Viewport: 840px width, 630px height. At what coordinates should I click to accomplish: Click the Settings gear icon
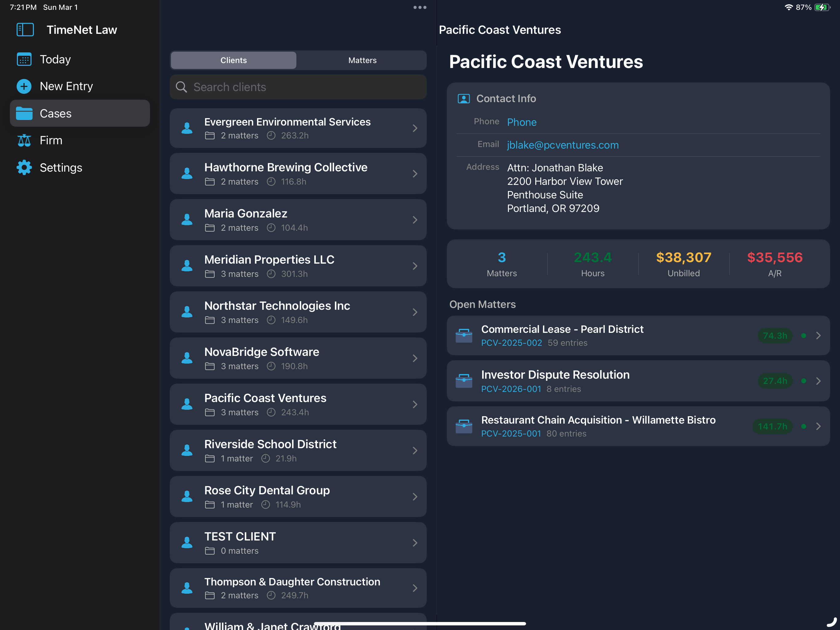point(24,167)
